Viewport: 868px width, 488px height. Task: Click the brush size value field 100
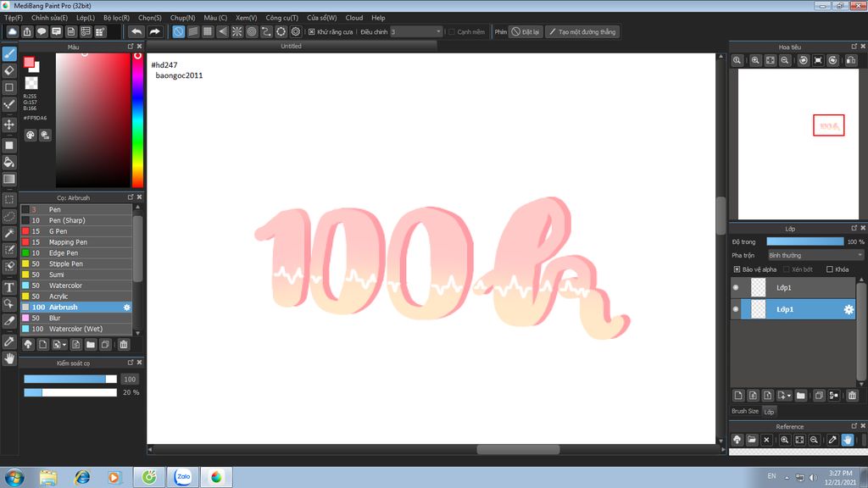[x=130, y=379]
